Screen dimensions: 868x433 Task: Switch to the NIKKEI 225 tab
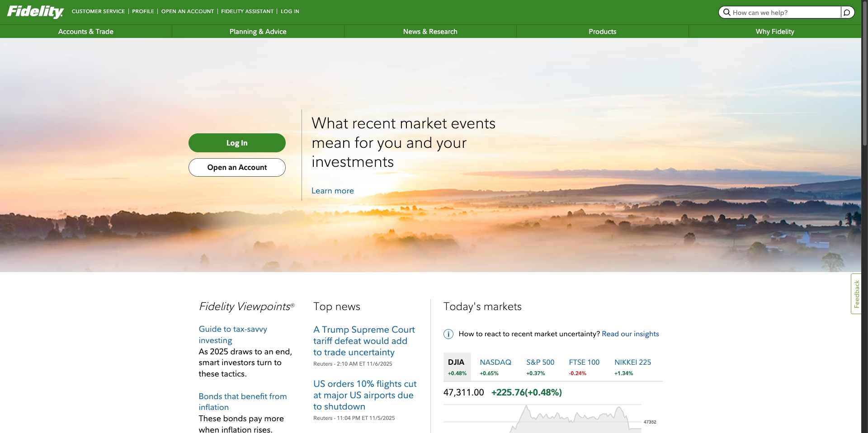coord(632,367)
